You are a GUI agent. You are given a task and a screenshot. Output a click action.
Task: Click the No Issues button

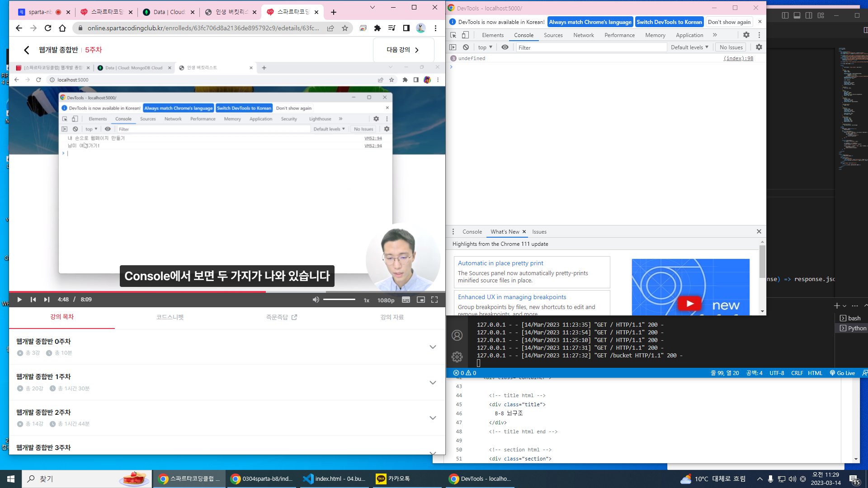pyautogui.click(x=731, y=47)
